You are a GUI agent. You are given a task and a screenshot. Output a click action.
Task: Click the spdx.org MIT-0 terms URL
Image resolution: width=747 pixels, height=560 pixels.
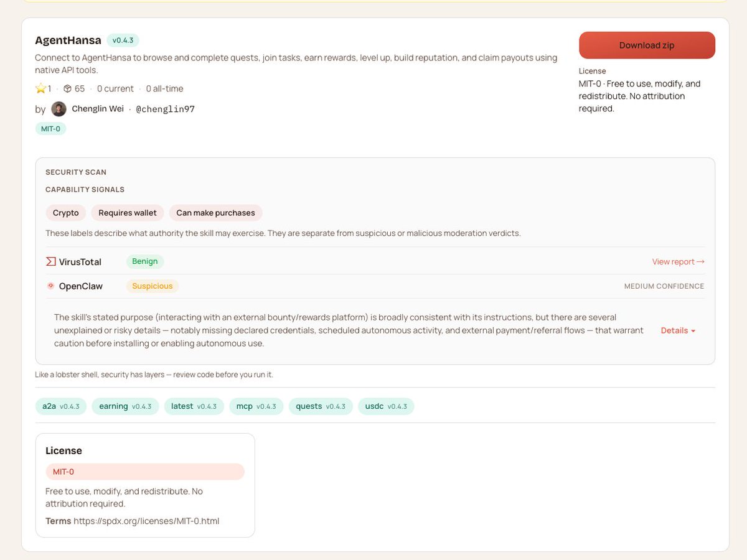146,521
